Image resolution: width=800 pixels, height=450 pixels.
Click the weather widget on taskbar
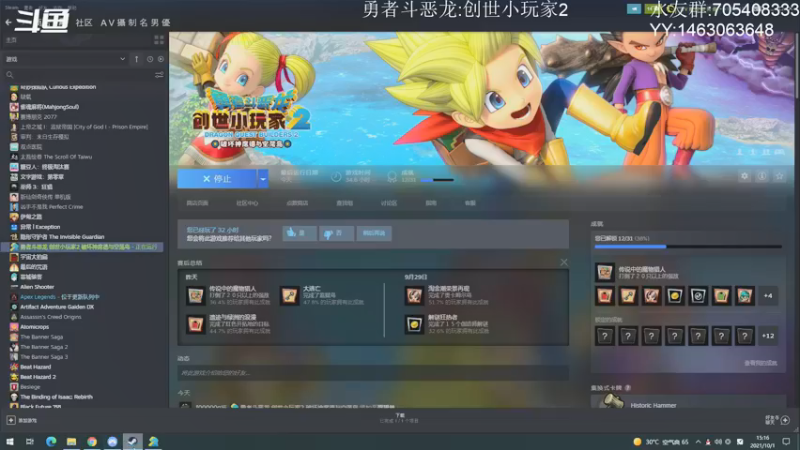point(661,442)
